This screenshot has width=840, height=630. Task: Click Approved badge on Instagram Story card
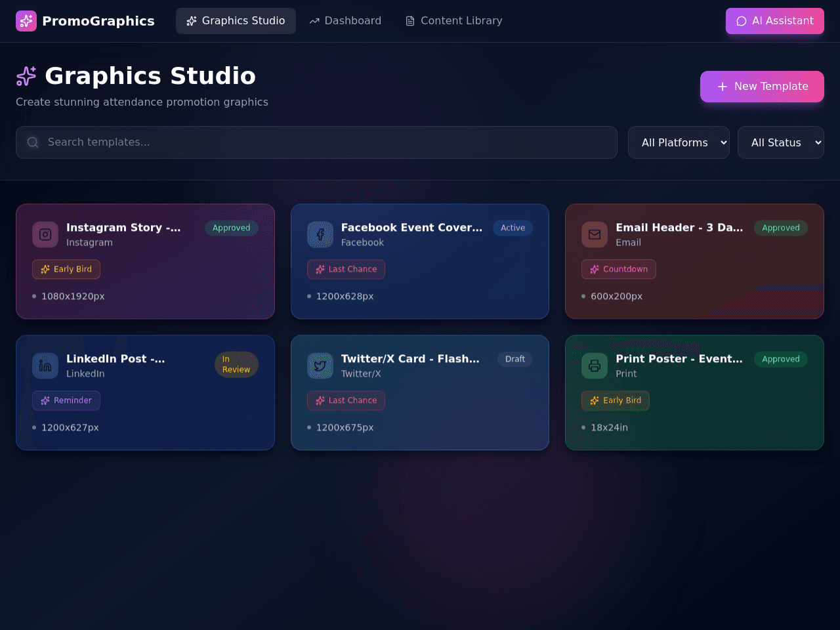(232, 228)
